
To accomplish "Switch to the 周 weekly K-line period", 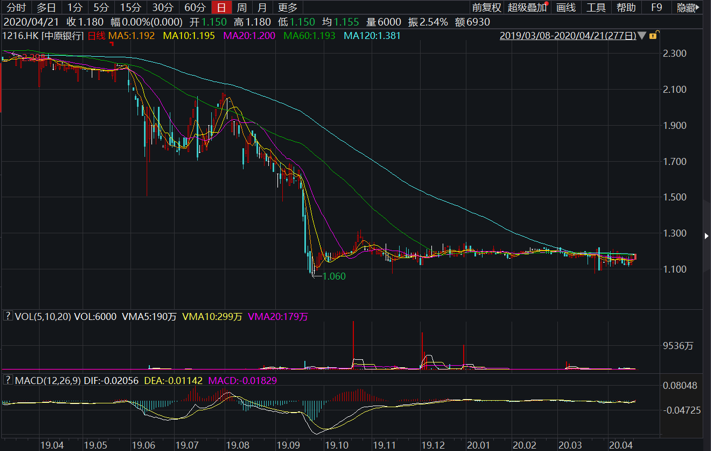I will 242,8.
